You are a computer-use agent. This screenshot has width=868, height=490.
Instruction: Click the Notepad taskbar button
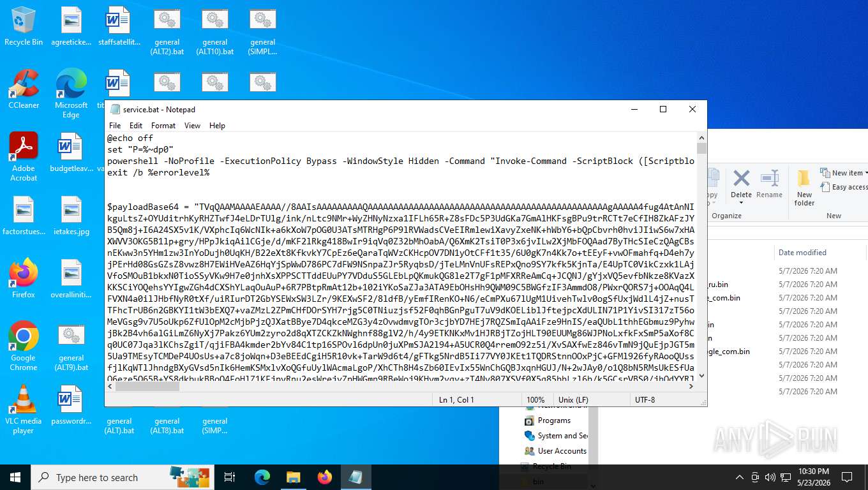(x=355, y=477)
